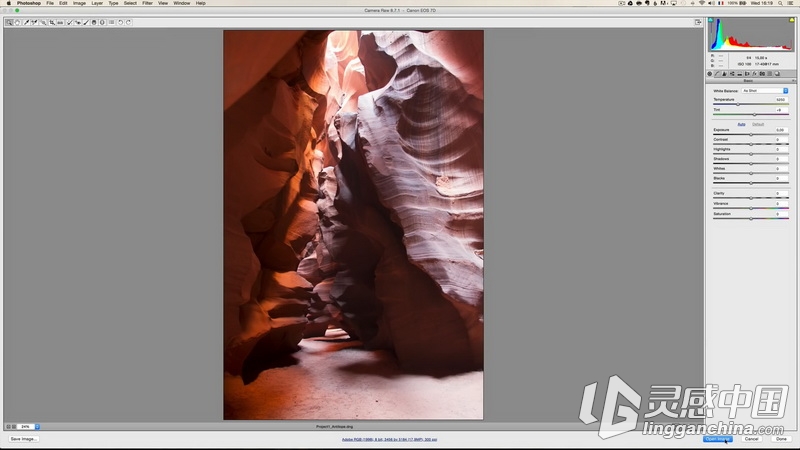The height and width of the screenshot is (450, 800).
Task: Select the Targeted Adjustment tool
Action: pos(43,22)
